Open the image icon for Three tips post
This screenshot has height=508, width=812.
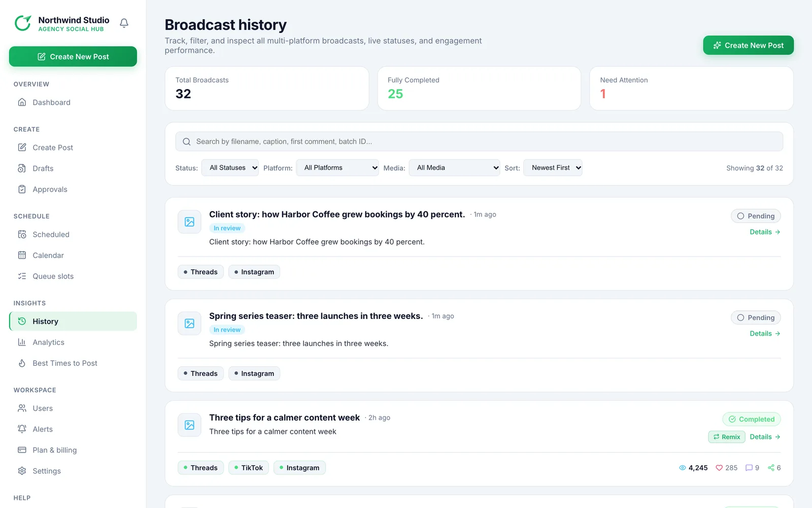pos(189,425)
